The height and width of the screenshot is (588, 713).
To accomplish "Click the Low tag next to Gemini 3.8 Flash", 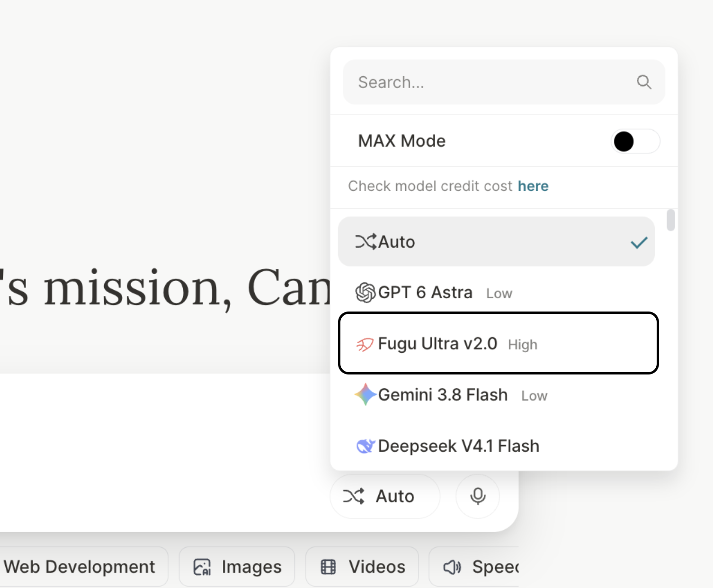I will pyautogui.click(x=534, y=396).
